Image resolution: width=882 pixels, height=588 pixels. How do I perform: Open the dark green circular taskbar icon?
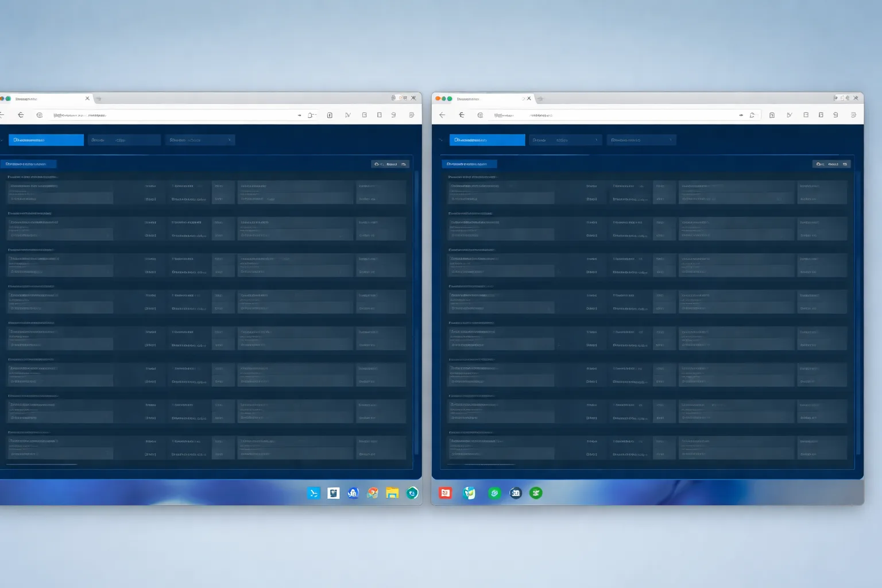(536, 493)
